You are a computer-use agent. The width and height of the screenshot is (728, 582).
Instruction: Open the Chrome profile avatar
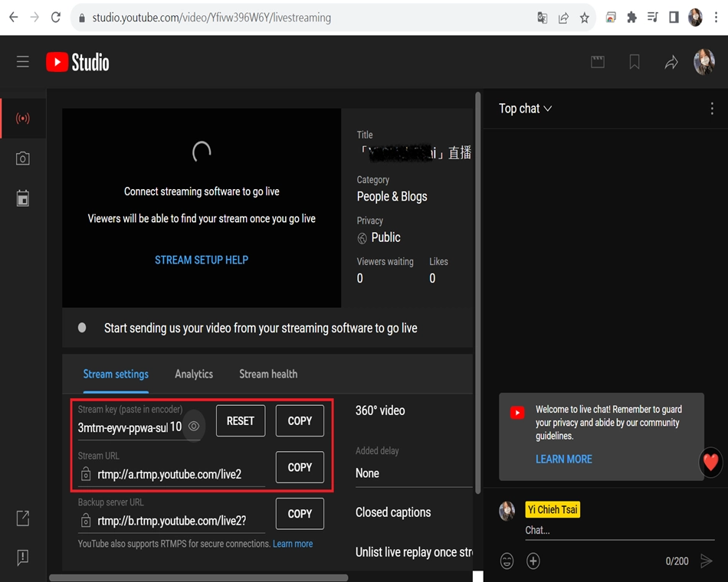(x=695, y=18)
